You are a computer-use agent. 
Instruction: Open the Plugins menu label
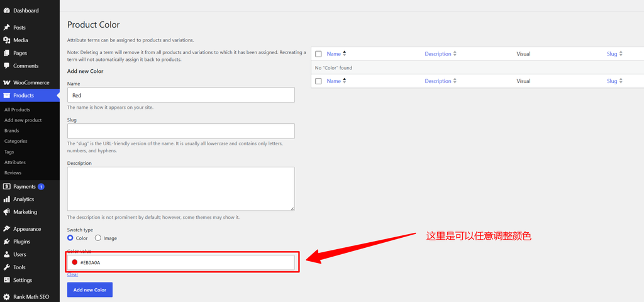(22, 242)
